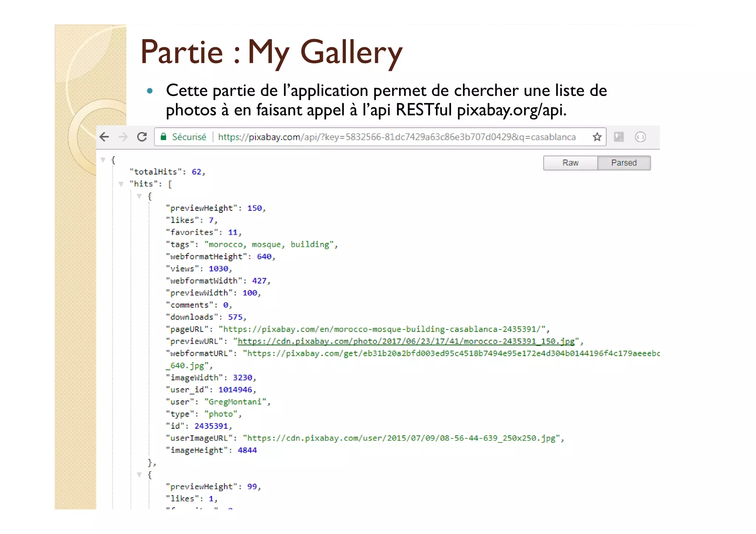Click the grey square extension icon
The height and width of the screenshot is (534, 756).
(619, 137)
